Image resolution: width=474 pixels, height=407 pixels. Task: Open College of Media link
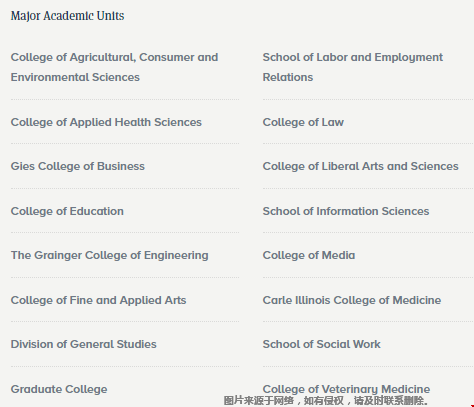coord(309,255)
